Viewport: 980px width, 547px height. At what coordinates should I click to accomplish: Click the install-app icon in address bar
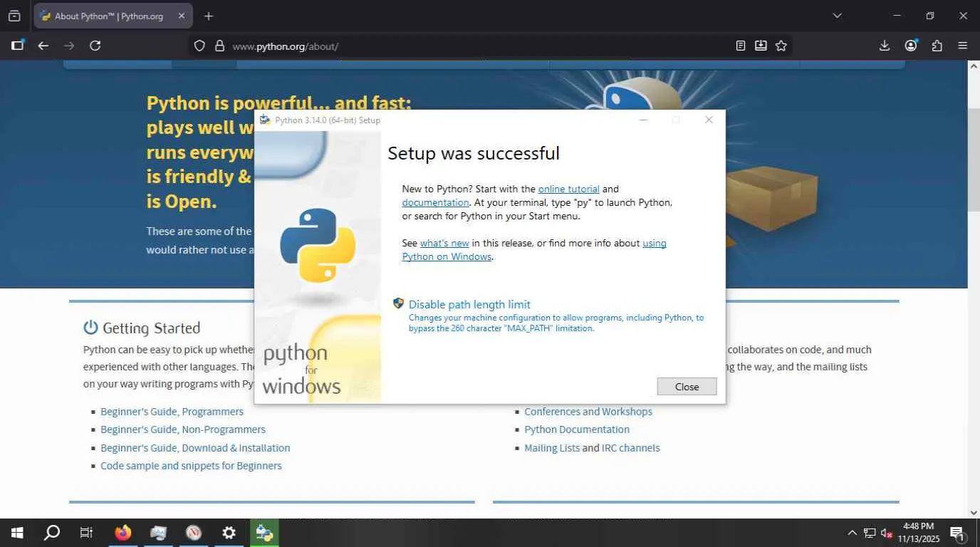(x=761, y=46)
